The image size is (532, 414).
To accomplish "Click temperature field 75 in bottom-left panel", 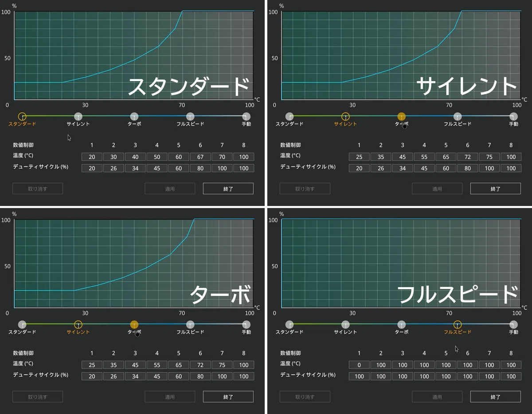I will pyautogui.click(x=222, y=365).
